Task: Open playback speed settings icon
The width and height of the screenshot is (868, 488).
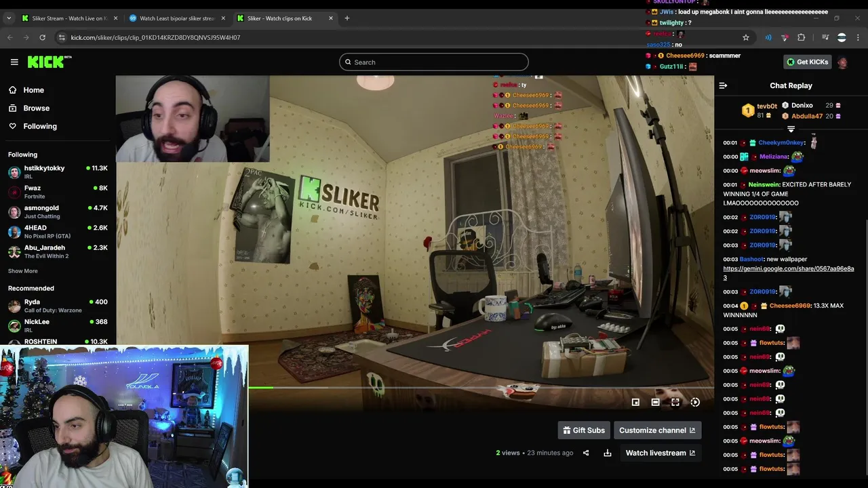Action: (695, 403)
